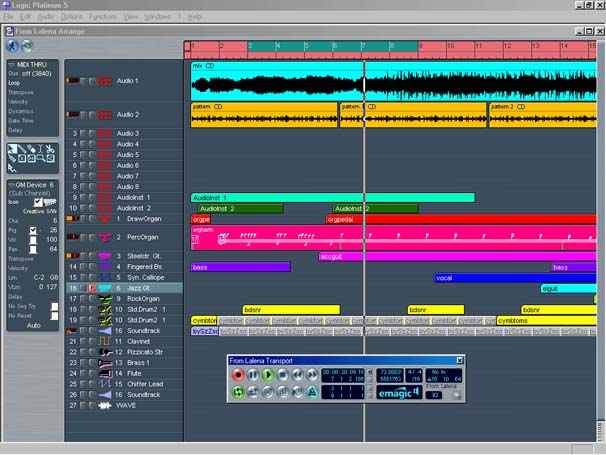Click the Jazz Gt. track cyan icon
The height and width of the screenshot is (455, 606).
(104, 288)
